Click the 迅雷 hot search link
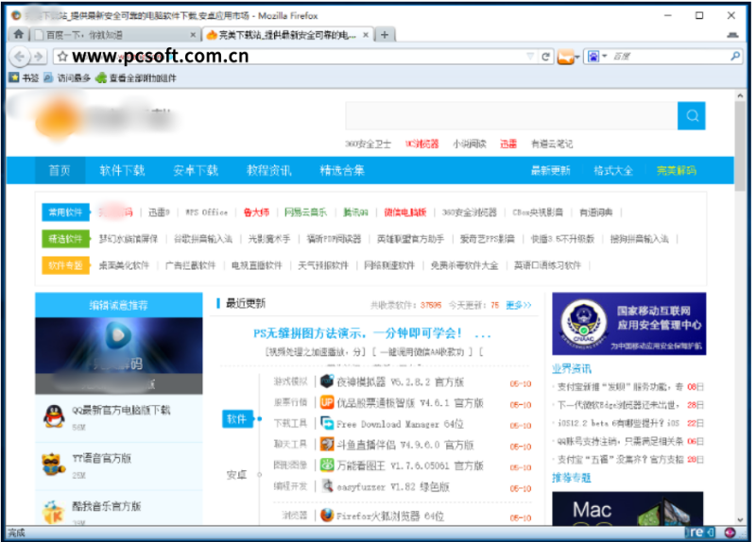 pos(508,144)
